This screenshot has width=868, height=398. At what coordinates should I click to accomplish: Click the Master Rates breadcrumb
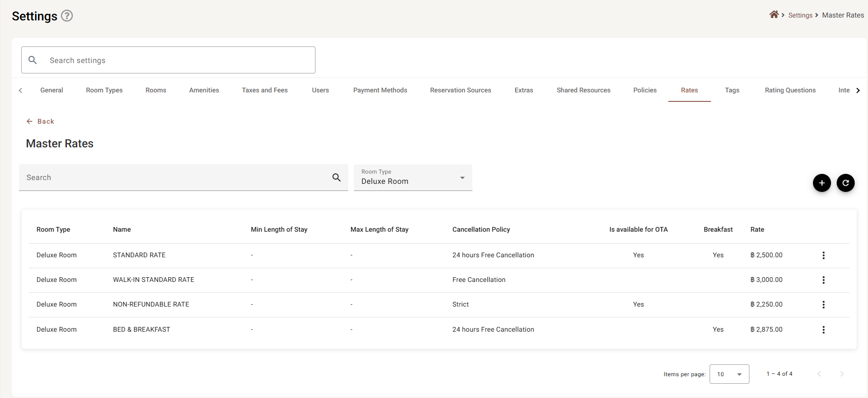pyautogui.click(x=843, y=15)
